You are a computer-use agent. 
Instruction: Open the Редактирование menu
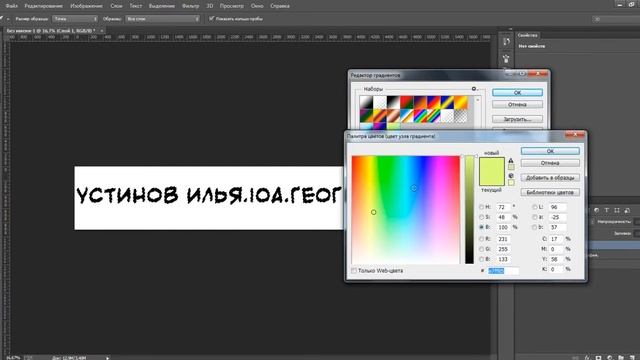click(44, 6)
